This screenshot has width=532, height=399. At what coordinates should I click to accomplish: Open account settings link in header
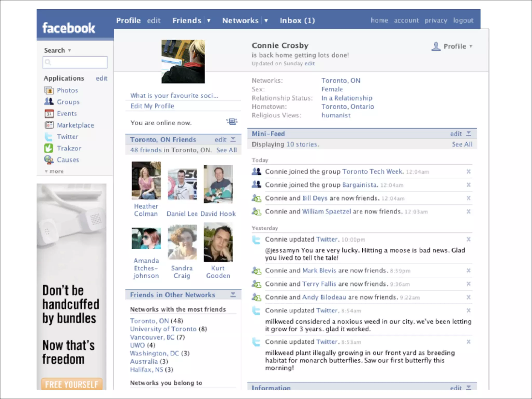pyautogui.click(x=406, y=20)
